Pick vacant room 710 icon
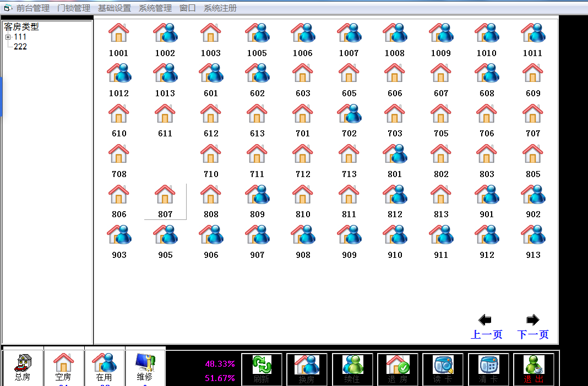This screenshot has width=588, height=386. tap(211, 154)
